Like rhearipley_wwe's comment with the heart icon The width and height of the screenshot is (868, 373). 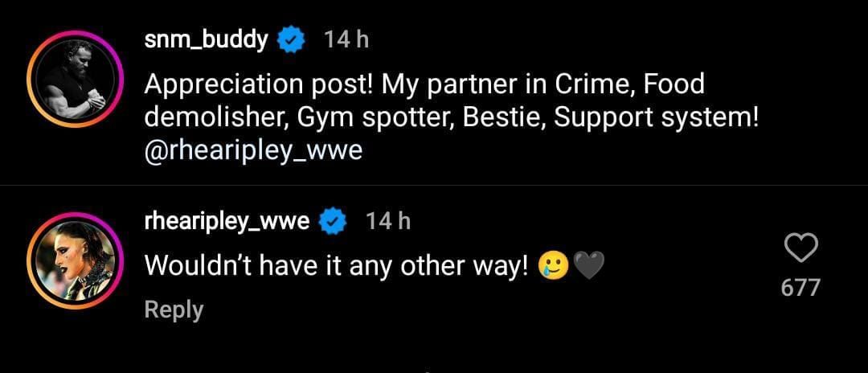800,249
